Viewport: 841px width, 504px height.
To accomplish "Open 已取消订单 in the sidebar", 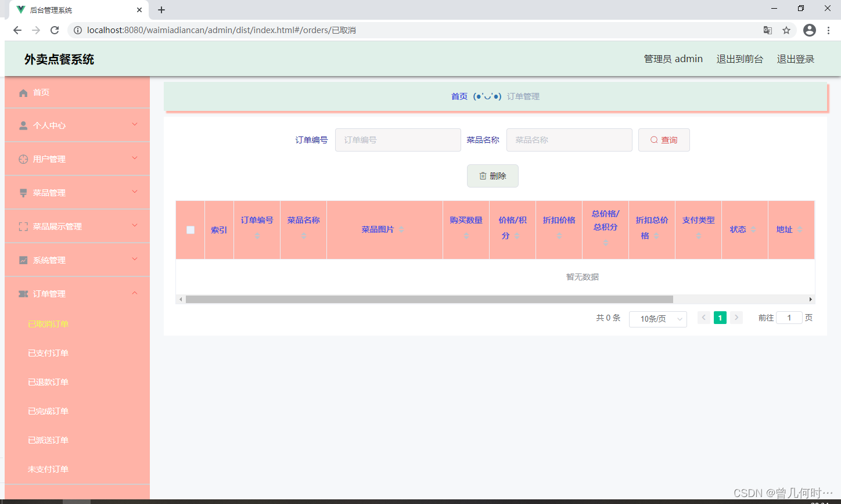I will coord(48,324).
